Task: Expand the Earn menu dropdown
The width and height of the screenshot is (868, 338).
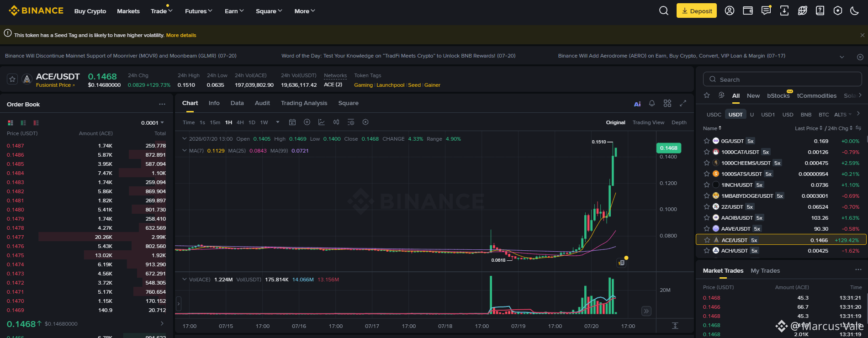Action: [x=234, y=11]
